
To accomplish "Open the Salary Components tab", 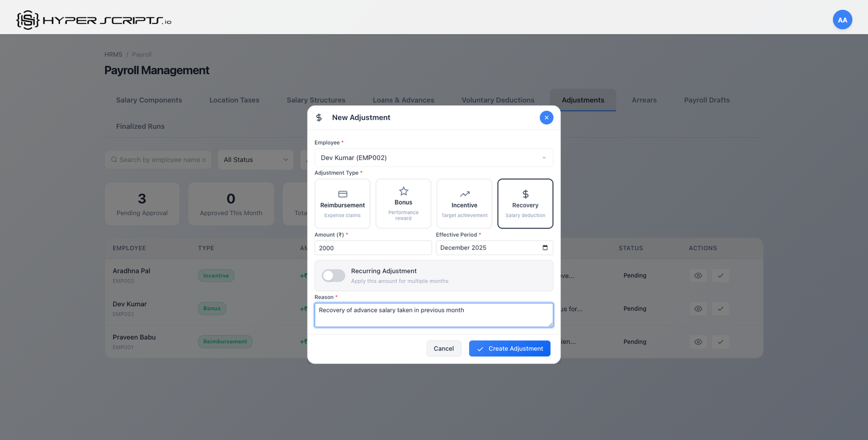I will click(x=149, y=100).
